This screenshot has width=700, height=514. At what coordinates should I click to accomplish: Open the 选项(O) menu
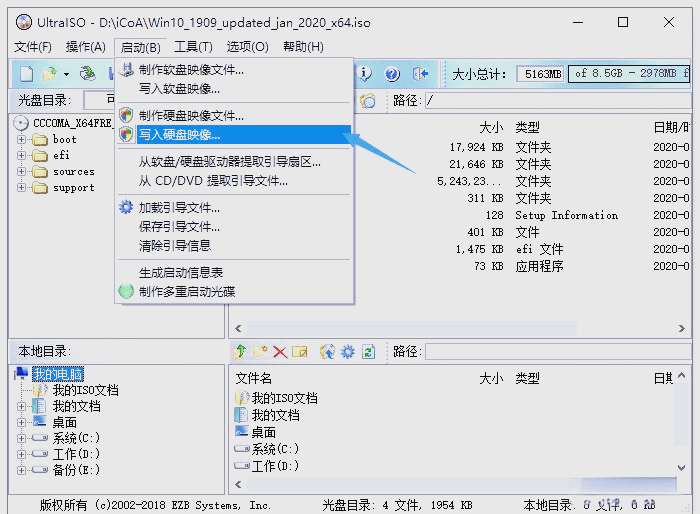(x=248, y=47)
